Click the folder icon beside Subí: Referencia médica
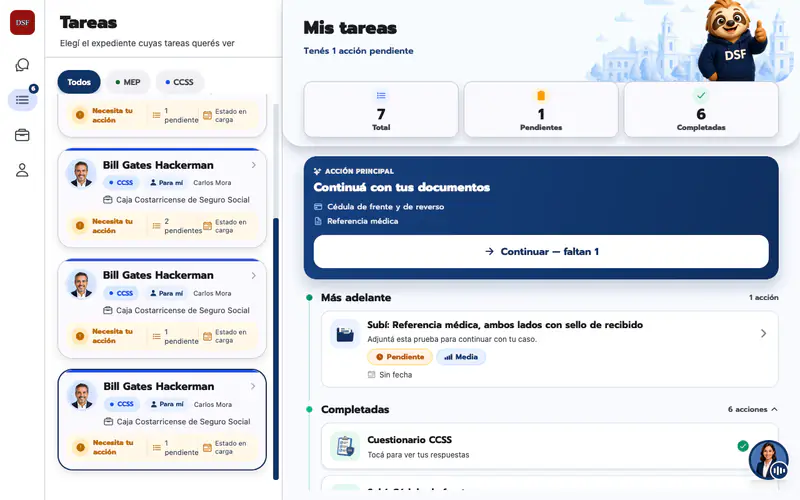The width and height of the screenshot is (800, 500). click(345, 334)
